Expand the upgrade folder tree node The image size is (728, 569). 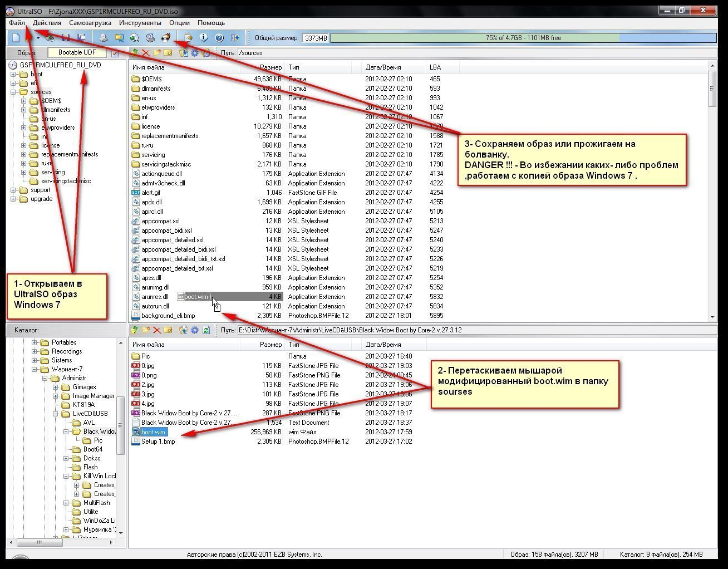13,199
